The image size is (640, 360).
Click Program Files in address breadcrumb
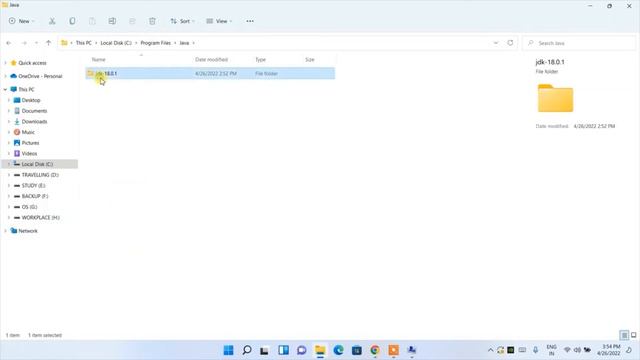point(156,43)
